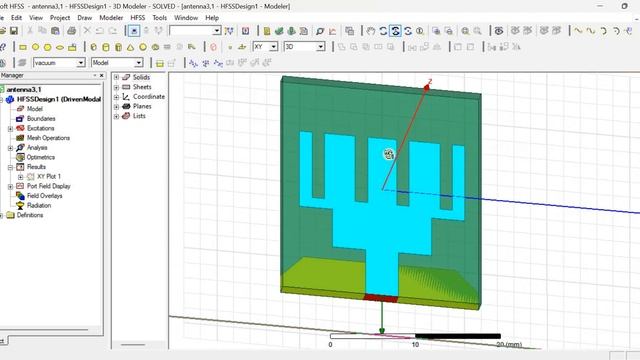This screenshot has height=360, width=640.
Task: Open the HFSS menu
Action: 138,18
